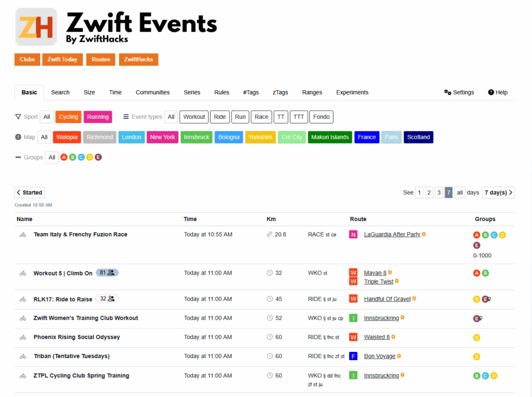Click the Event types list icon

(x=126, y=117)
